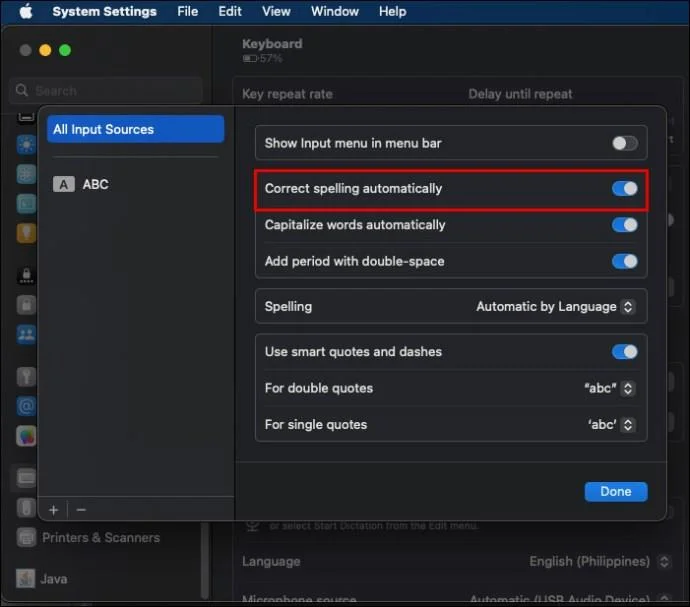
Task: Open Mouse settings via its sidebar icon
Action: pos(26,507)
